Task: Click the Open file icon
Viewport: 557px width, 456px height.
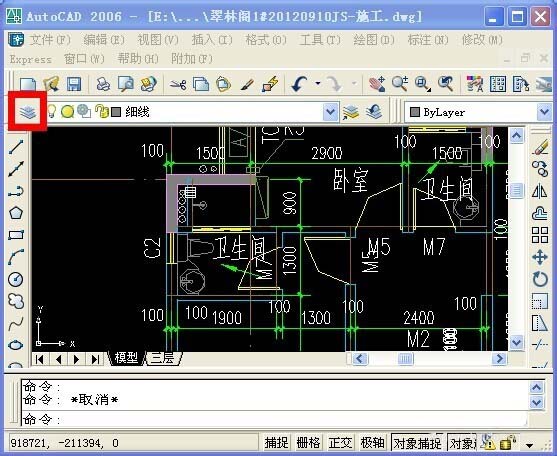Action: click(x=51, y=84)
